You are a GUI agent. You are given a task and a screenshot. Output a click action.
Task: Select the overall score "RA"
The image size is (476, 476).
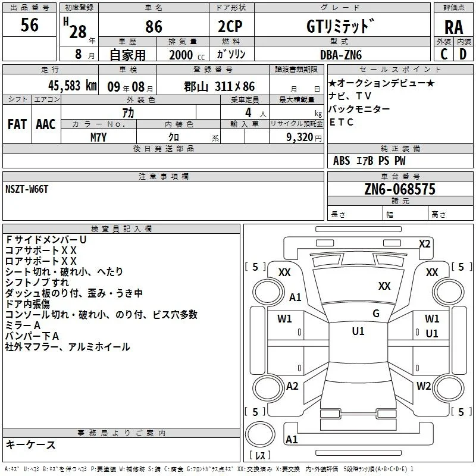453,27
